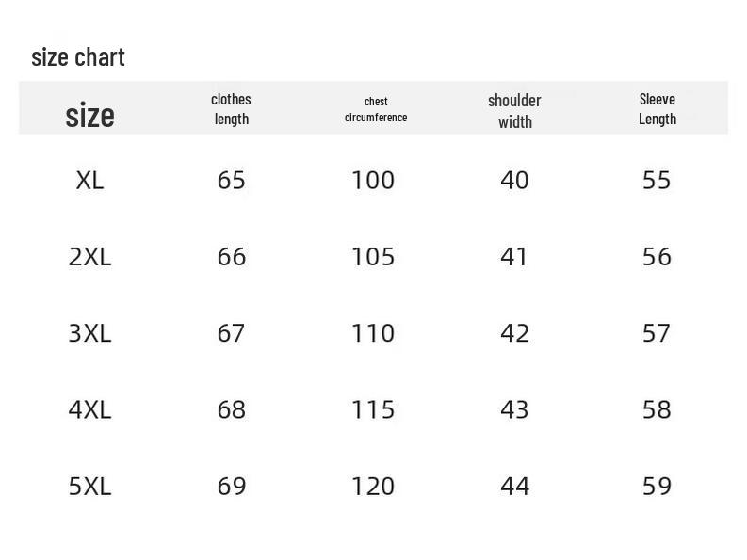747x560 pixels.
Task: Click sleeve length value 56
Action: tap(657, 256)
